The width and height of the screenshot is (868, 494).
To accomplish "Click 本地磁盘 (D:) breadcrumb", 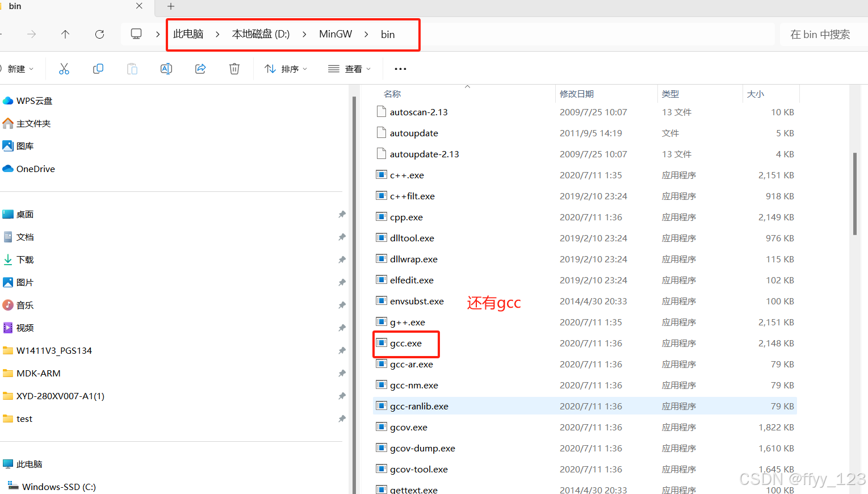I will coord(261,34).
